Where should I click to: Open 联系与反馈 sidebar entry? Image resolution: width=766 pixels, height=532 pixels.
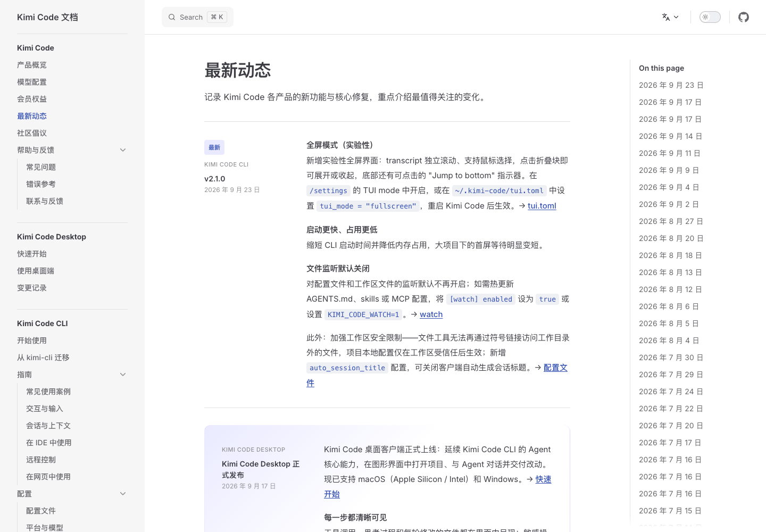(x=45, y=201)
